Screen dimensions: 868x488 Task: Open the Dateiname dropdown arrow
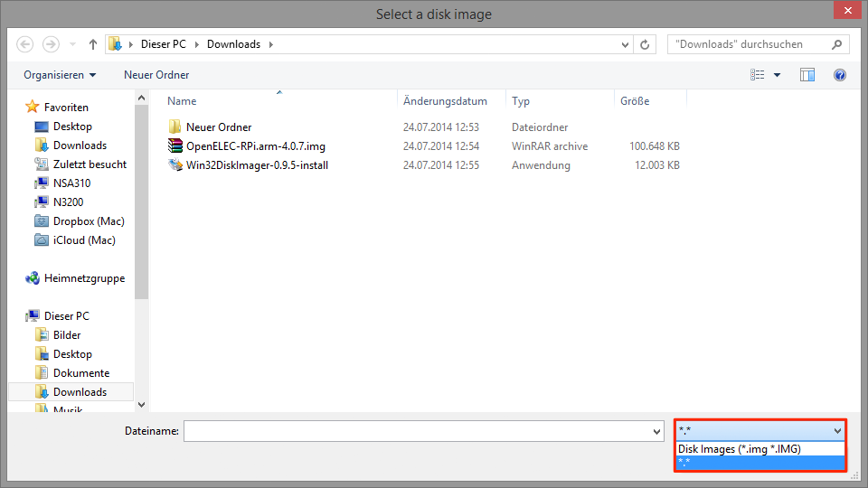tap(656, 432)
